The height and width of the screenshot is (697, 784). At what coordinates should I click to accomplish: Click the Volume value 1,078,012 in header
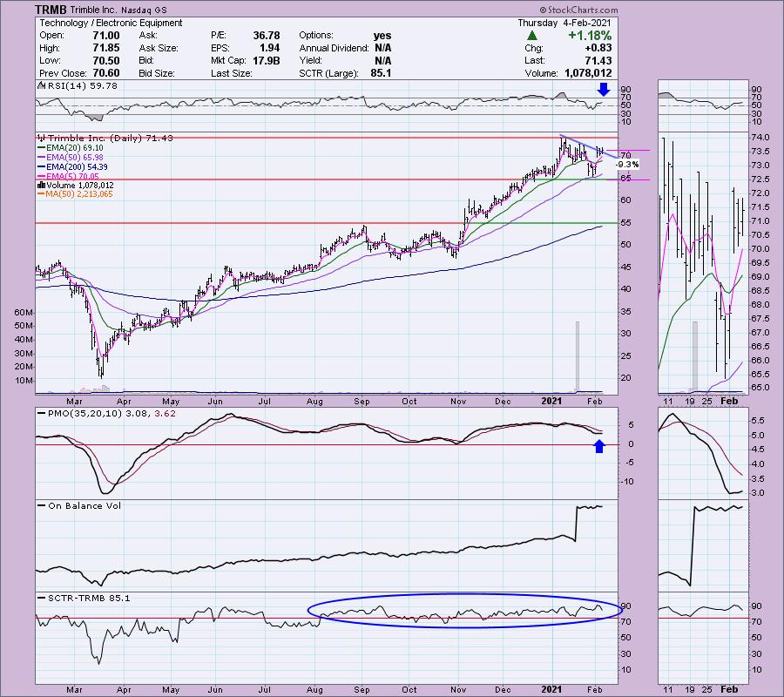[588, 73]
